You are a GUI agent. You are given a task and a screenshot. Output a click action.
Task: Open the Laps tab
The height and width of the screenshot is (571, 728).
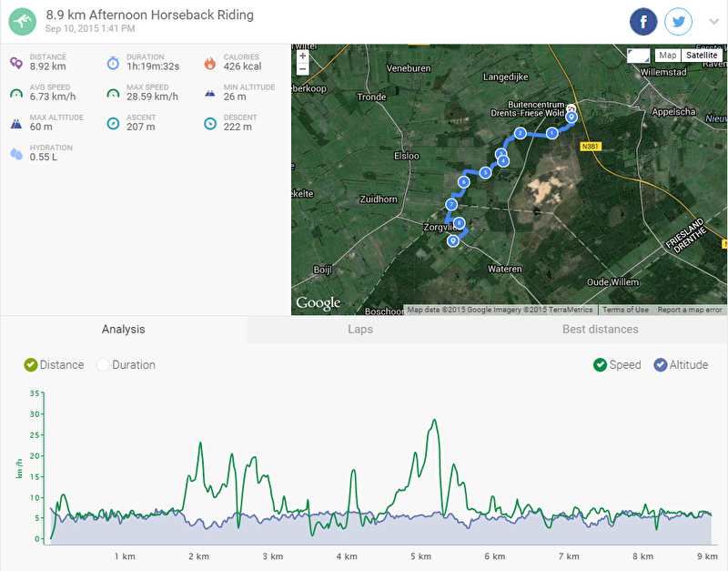tap(360, 330)
